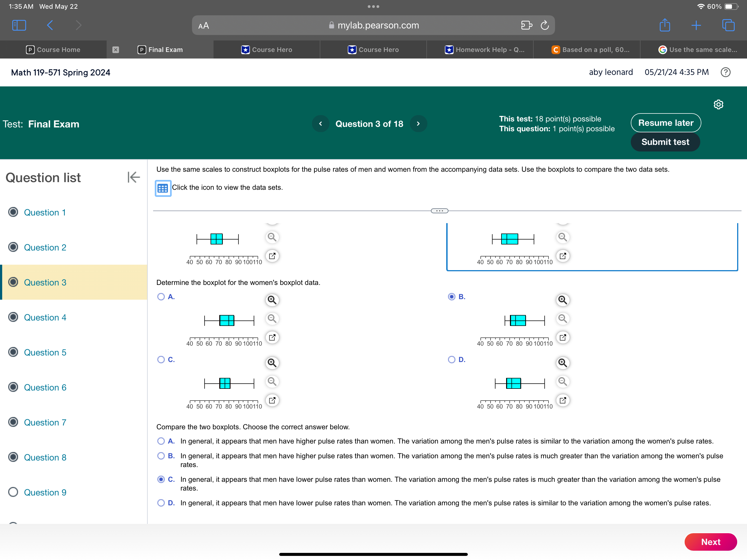Click the test settings gear icon
This screenshot has height=560, width=747.
pos(718,104)
